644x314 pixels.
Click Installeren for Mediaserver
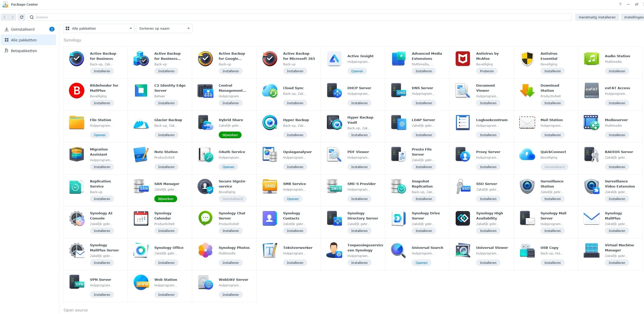[x=617, y=135]
